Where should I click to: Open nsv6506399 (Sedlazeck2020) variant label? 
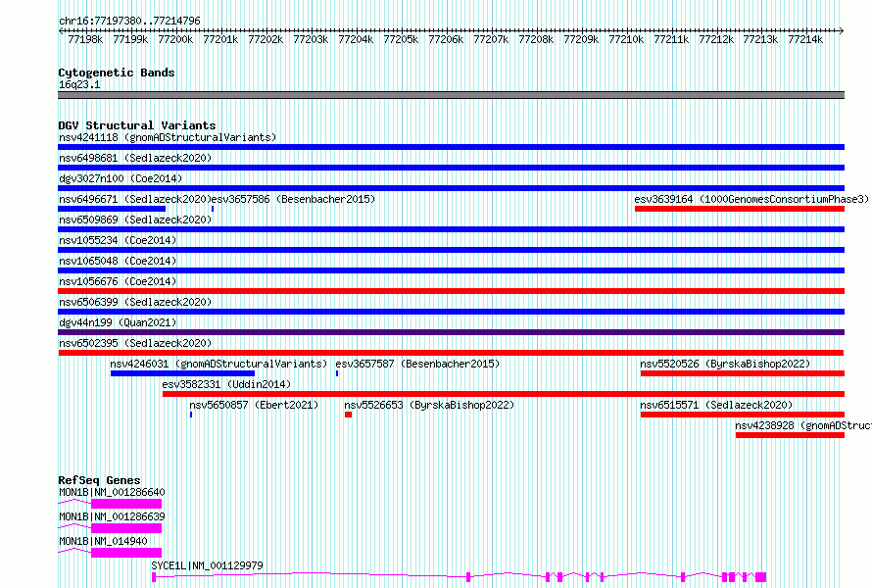135,302
